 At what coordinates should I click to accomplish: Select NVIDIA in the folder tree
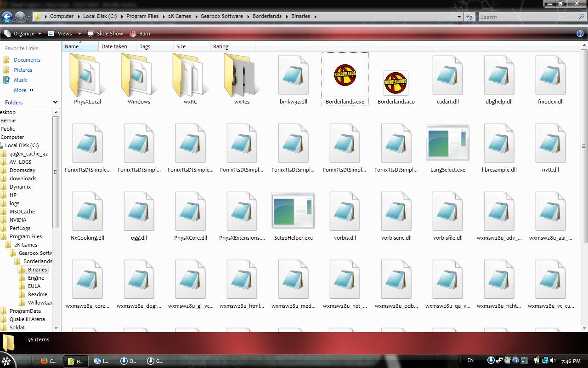tap(18, 220)
